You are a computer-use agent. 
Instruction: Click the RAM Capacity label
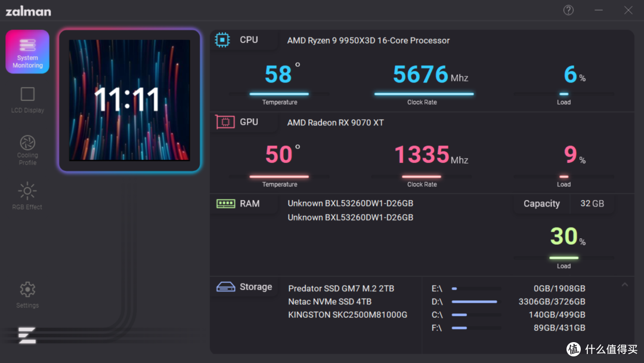(541, 204)
